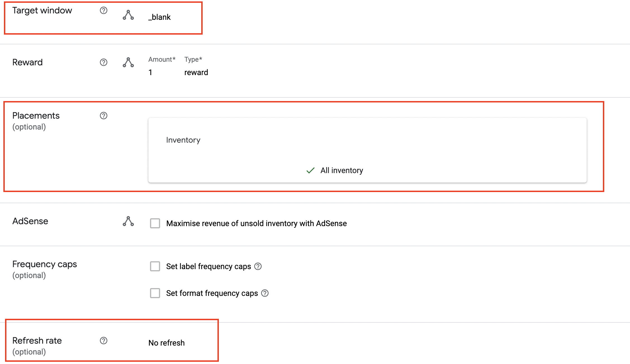Screen dimensions: 630x364
Task: Click the Maximise revenue AdSense label text
Action: pos(256,223)
